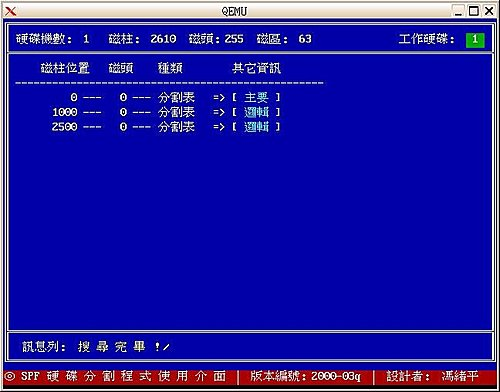500x392 pixels.
Task: Click the version number 2000-03q
Action: pyautogui.click(x=336, y=376)
